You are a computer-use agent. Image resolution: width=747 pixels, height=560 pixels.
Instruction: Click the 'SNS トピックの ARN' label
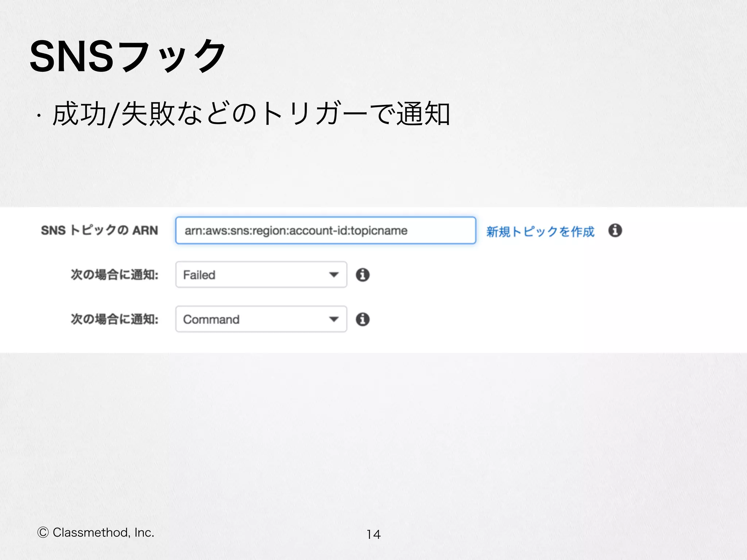tap(99, 230)
